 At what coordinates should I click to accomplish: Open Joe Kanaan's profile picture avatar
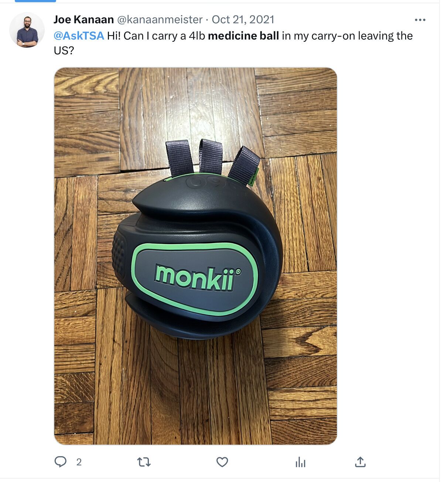(27, 30)
